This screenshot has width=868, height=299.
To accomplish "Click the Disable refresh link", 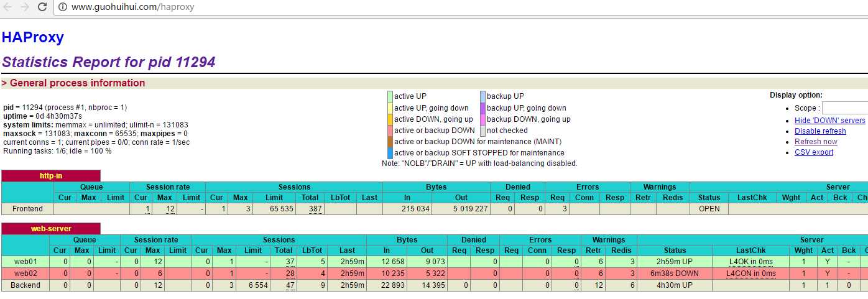I will pos(820,131).
